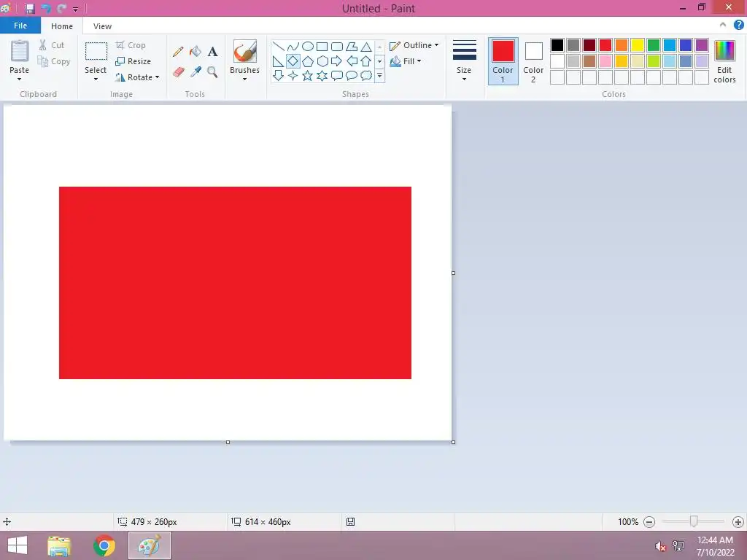Switch to the Home tab
The height and width of the screenshot is (560, 747).
click(x=62, y=26)
